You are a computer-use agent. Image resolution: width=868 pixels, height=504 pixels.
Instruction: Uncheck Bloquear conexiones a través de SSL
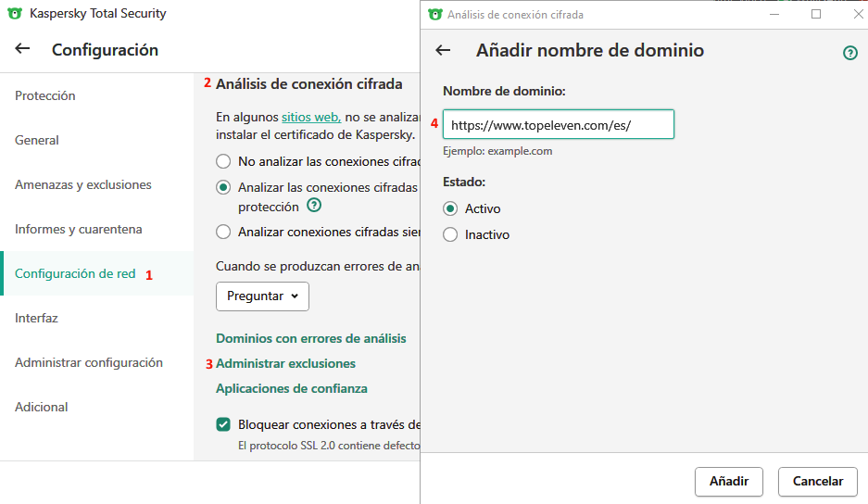coord(223,425)
